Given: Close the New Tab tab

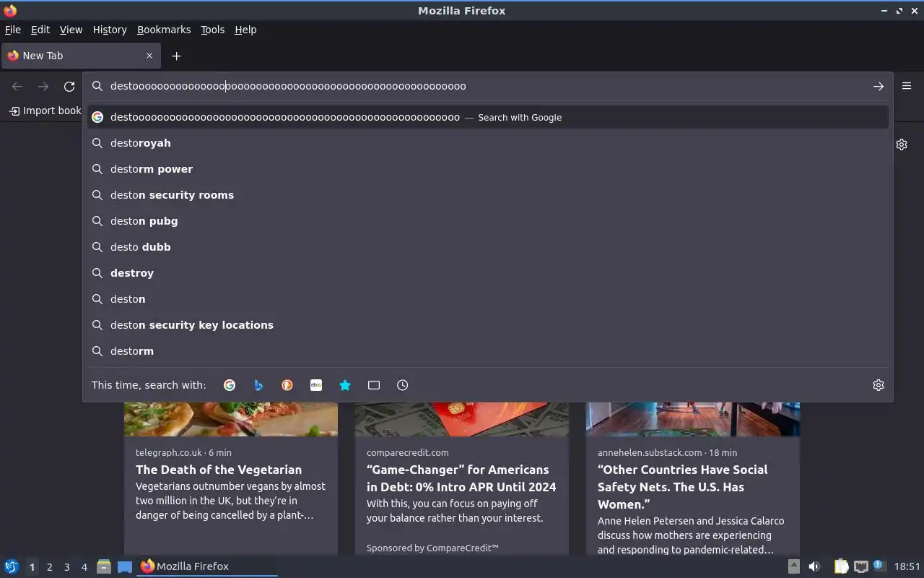Looking at the screenshot, I should coord(149,56).
